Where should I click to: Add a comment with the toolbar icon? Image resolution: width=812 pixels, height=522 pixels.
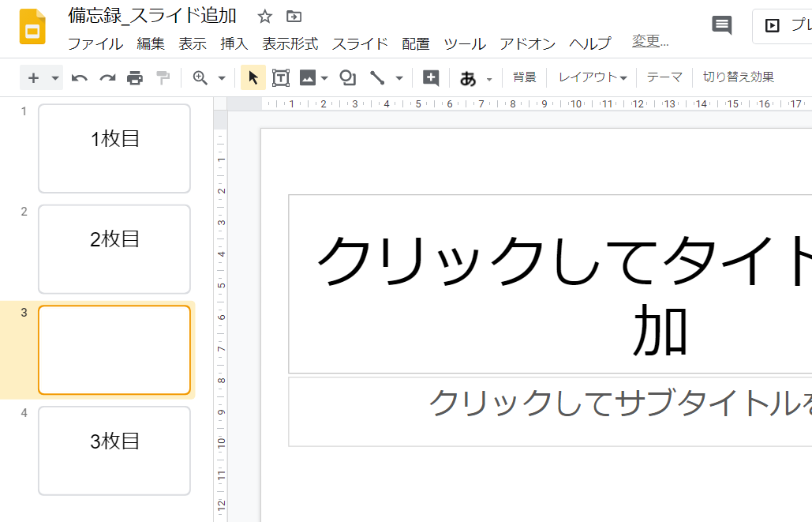(431, 78)
